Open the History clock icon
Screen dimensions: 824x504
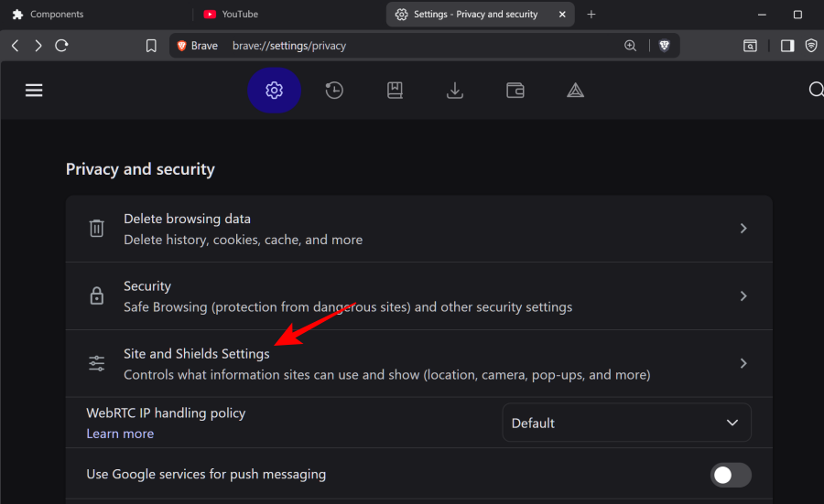(334, 90)
